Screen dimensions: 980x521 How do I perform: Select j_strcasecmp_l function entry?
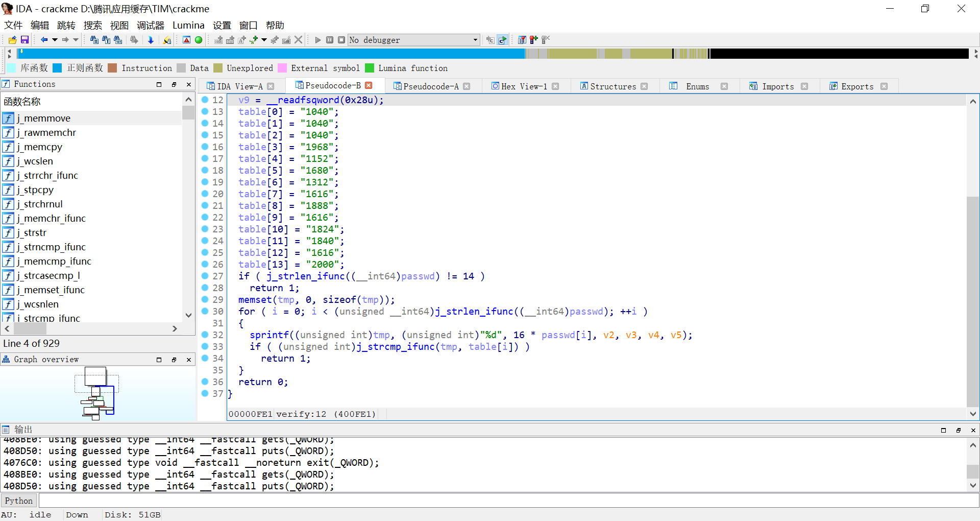click(92, 275)
